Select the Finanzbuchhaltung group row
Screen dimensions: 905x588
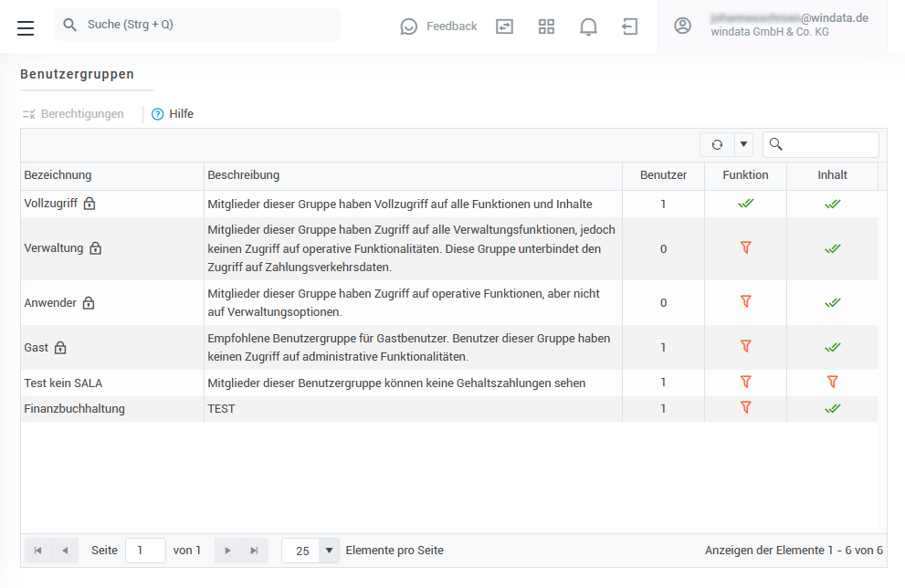click(x=74, y=408)
